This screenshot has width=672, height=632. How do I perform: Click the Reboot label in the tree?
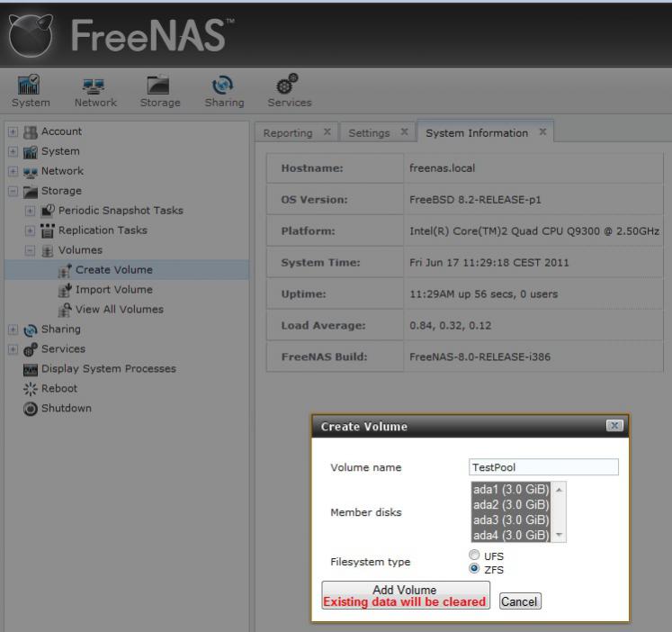59,388
